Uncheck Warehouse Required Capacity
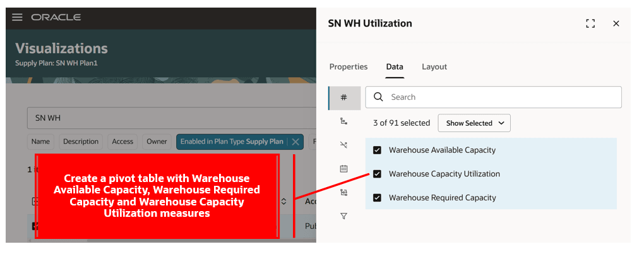This screenshot has width=644, height=268. (x=377, y=198)
